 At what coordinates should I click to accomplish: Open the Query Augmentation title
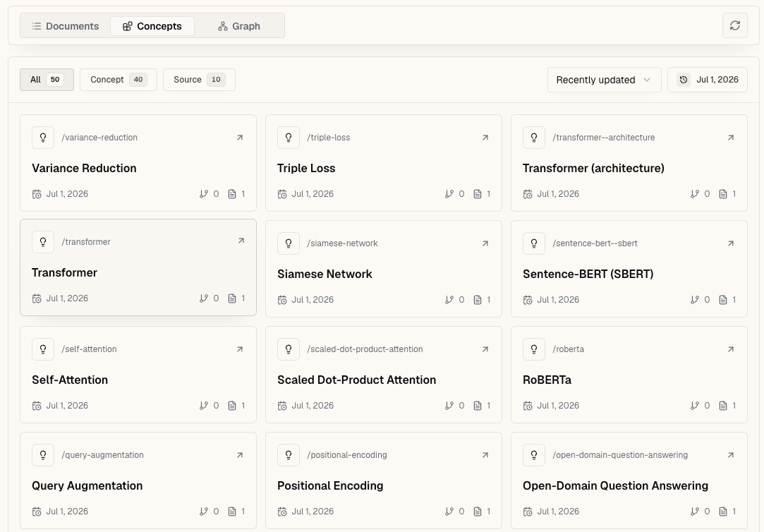point(87,485)
